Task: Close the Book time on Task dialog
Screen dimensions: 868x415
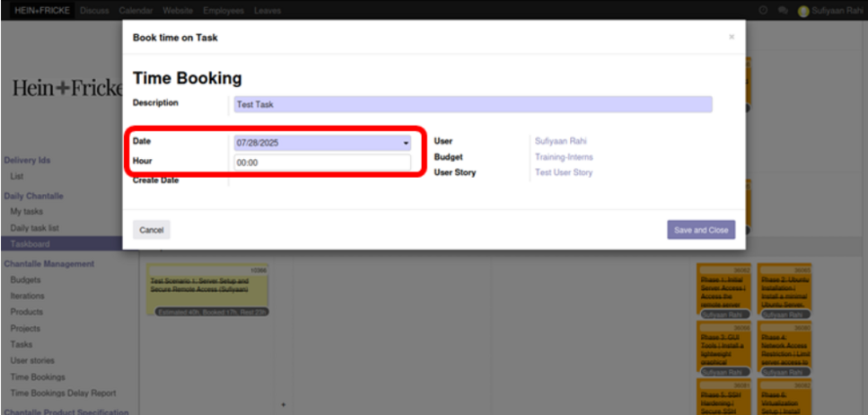Action: pyautogui.click(x=732, y=37)
